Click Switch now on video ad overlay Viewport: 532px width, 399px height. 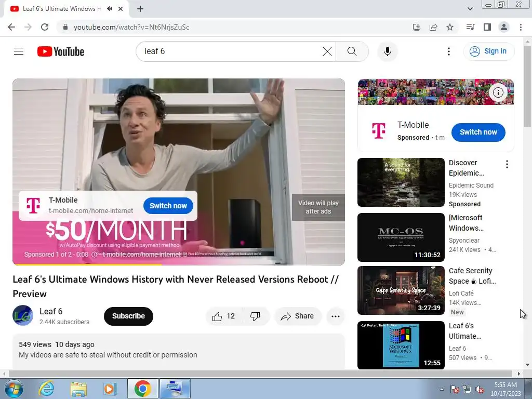[168, 206]
